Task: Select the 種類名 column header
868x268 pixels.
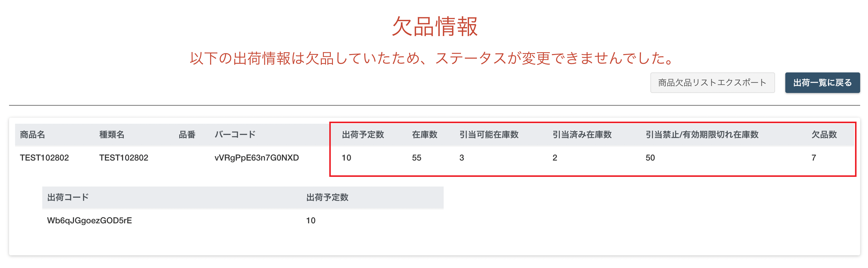Action: [112, 135]
